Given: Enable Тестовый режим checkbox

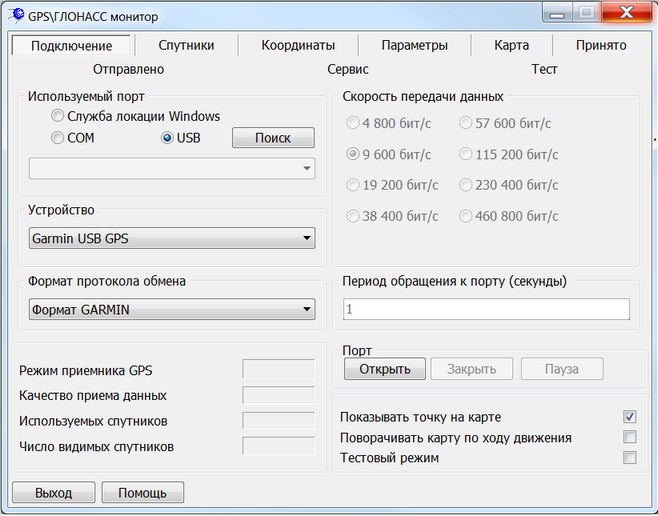Looking at the screenshot, I should [629, 458].
